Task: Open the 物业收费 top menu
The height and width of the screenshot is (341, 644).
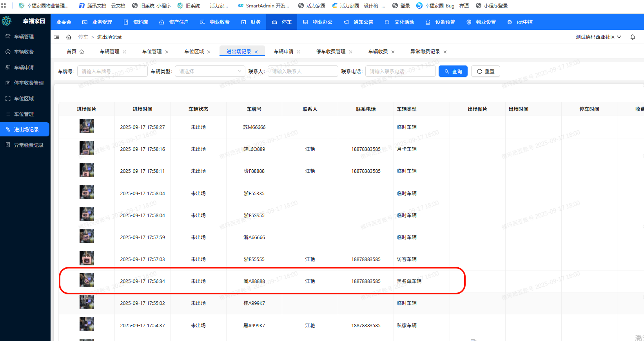Action: pyautogui.click(x=215, y=22)
